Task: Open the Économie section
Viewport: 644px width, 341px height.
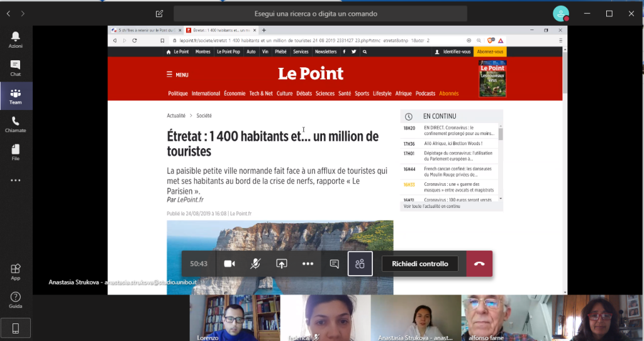Action: tap(235, 94)
